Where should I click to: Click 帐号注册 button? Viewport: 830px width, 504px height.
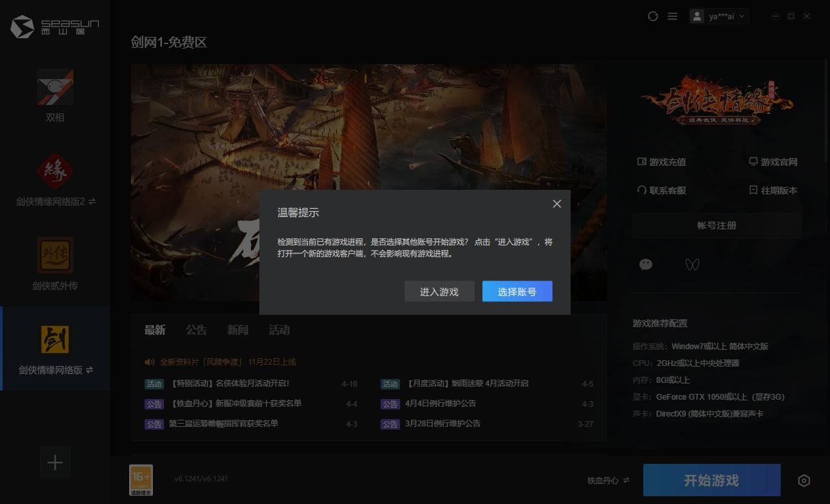(x=717, y=225)
